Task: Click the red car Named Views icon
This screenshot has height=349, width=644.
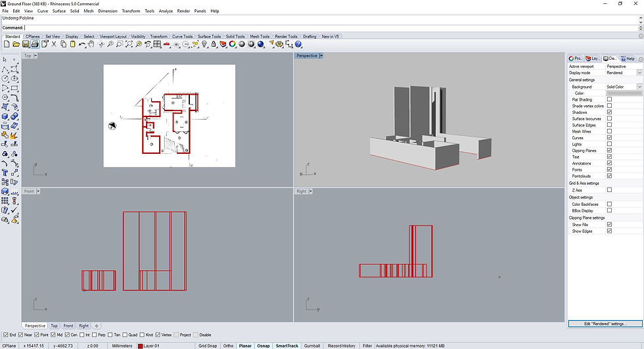Action: click(167, 44)
